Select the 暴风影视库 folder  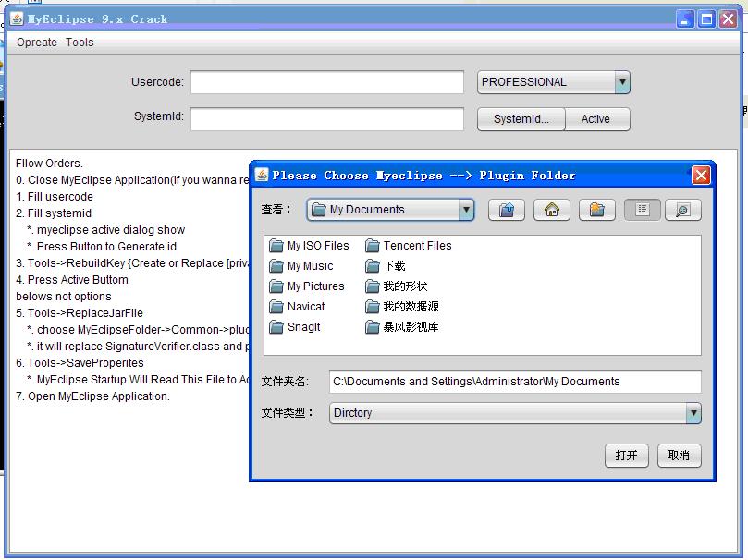402,327
